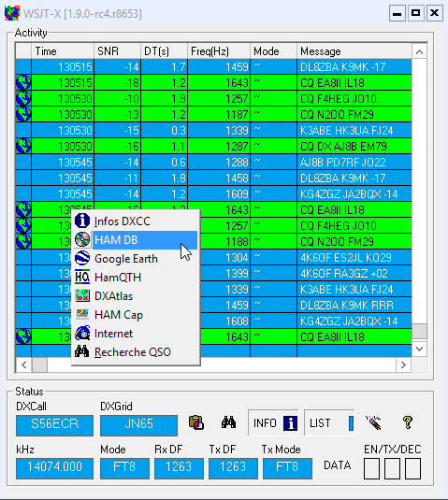This screenshot has width=448, height=500.
Task: Click the WSJT-X title bar app icon
Action: 12,13
